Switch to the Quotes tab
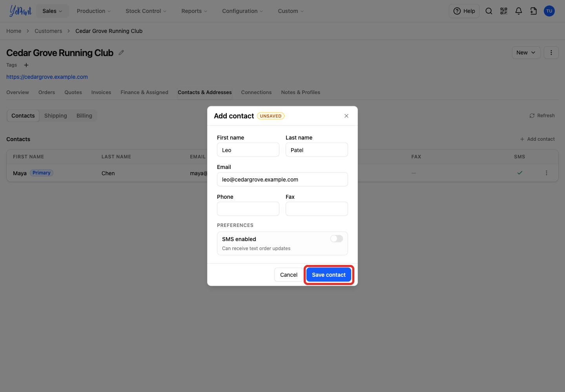Viewport: 565px width, 392px height. click(x=73, y=93)
